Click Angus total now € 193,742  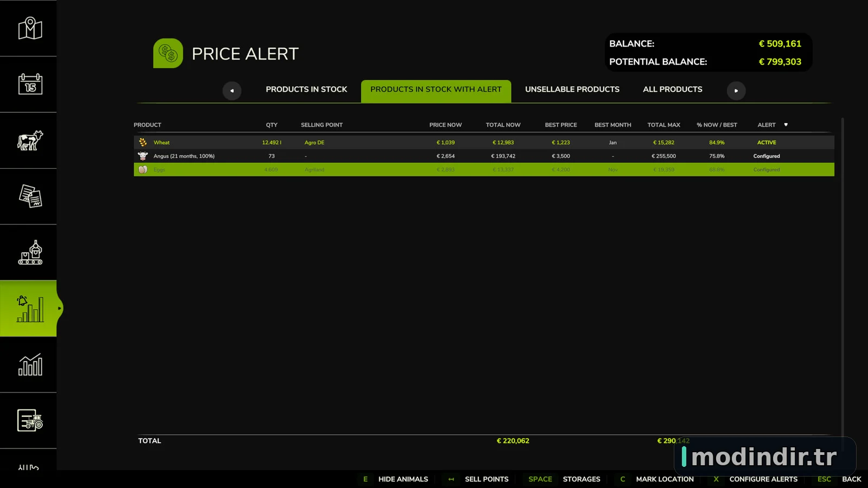[503, 156]
